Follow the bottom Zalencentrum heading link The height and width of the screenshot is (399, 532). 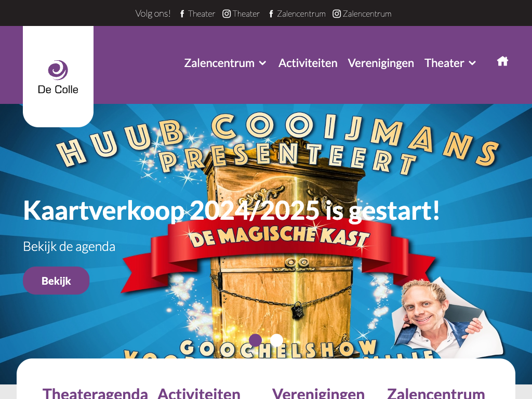[436, 394]
